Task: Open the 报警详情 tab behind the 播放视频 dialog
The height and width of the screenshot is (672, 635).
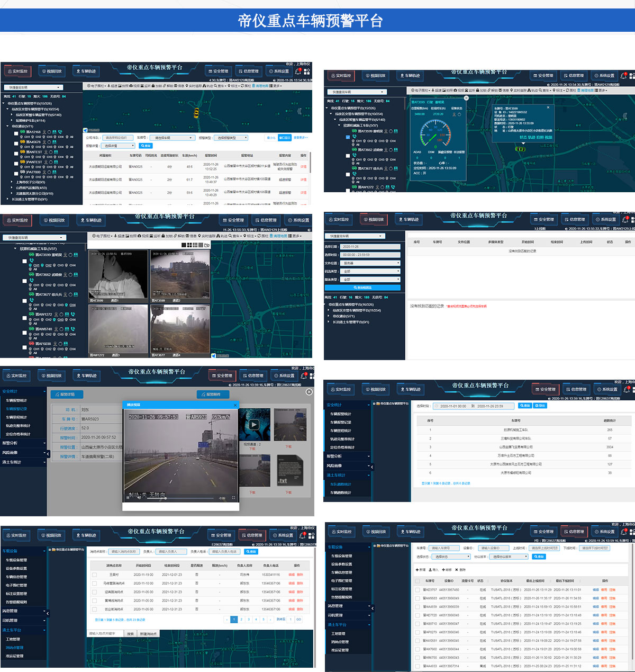Action: [x=67, y=395]
